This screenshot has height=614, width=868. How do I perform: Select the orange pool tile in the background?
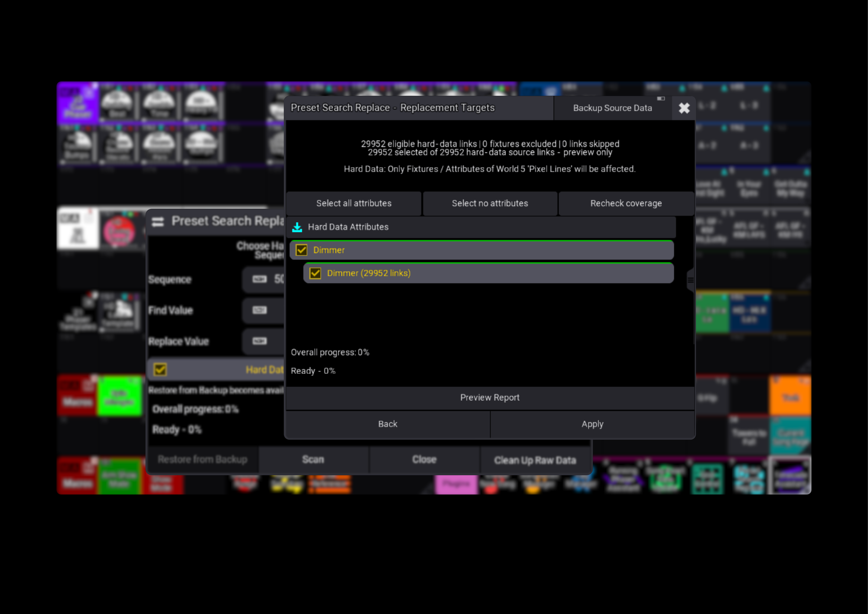790,396
